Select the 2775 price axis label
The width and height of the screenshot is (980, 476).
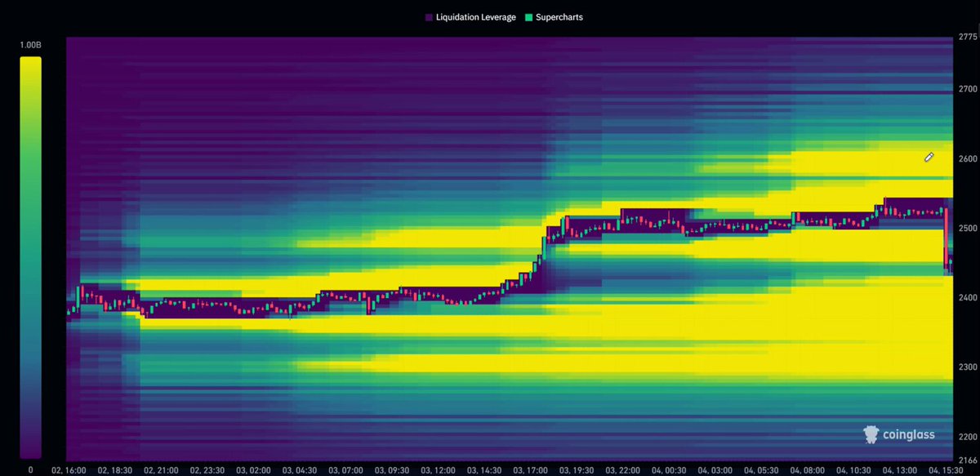coord(966,38)
